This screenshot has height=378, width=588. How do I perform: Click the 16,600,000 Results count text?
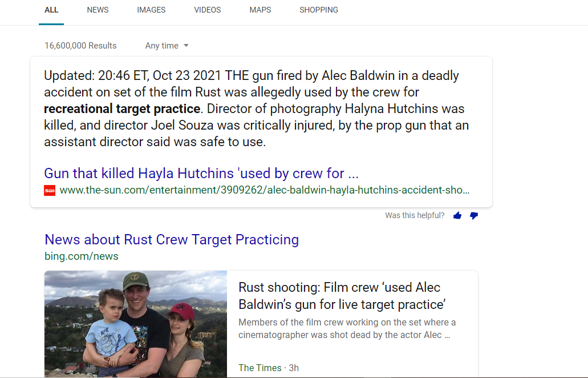pyautogui.click(x=80, y=46)
